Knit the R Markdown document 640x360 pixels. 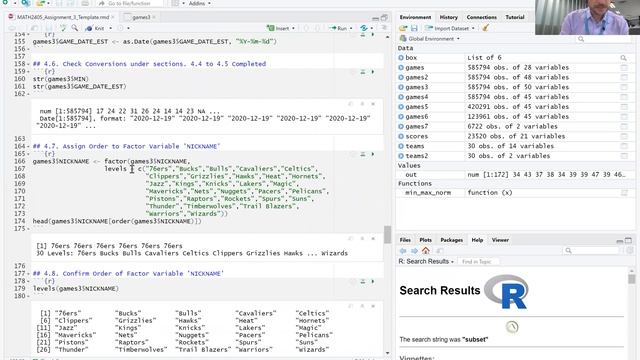[95, 28]
